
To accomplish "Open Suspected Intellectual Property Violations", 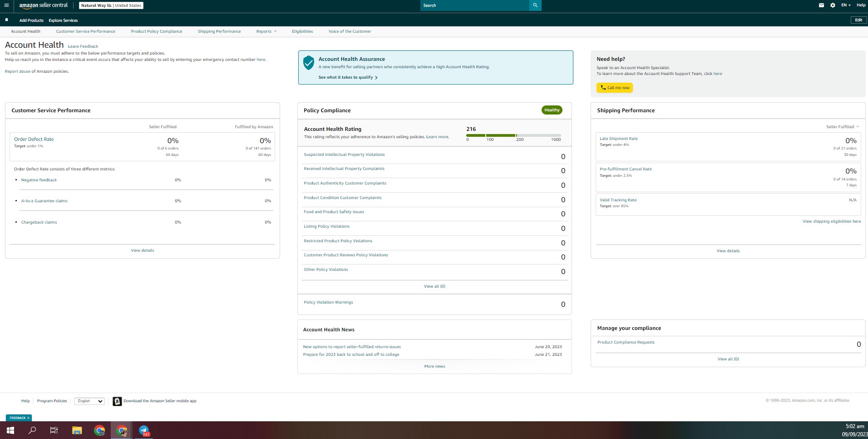I will [344, 155].
